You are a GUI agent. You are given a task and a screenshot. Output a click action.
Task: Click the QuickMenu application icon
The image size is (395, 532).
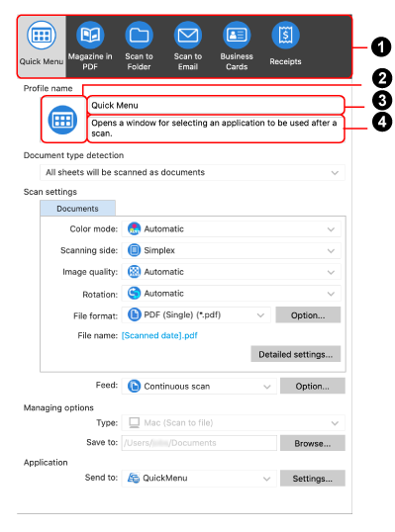click(134, 478)
